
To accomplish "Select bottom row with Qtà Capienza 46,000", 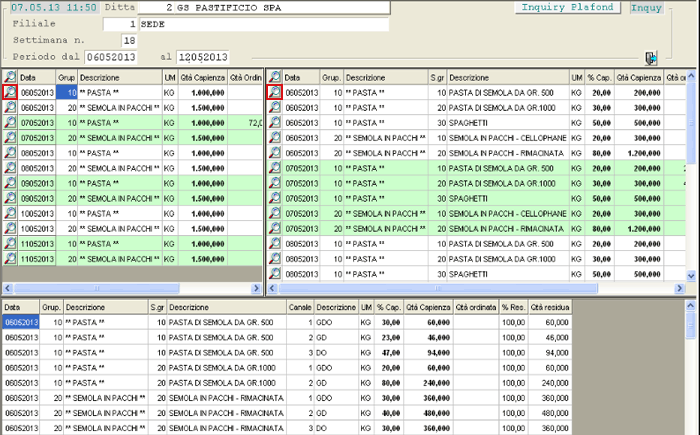I will pos(287,338).
